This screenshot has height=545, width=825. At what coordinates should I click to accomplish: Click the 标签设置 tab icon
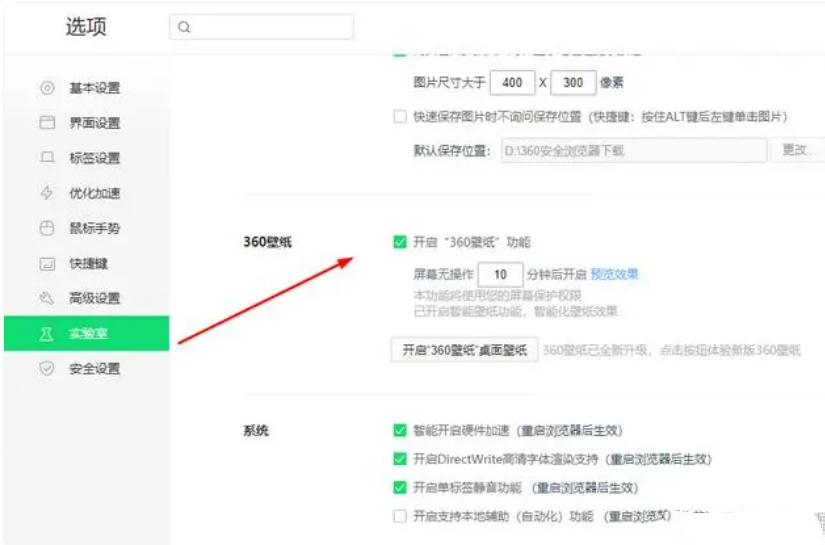click(47, 157)
